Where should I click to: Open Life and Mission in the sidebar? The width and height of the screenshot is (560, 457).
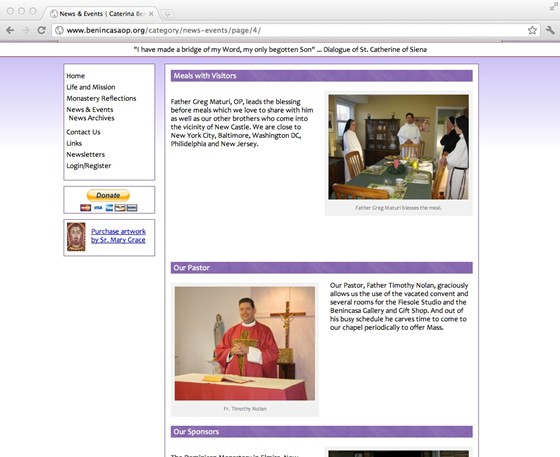click(91, 87)
